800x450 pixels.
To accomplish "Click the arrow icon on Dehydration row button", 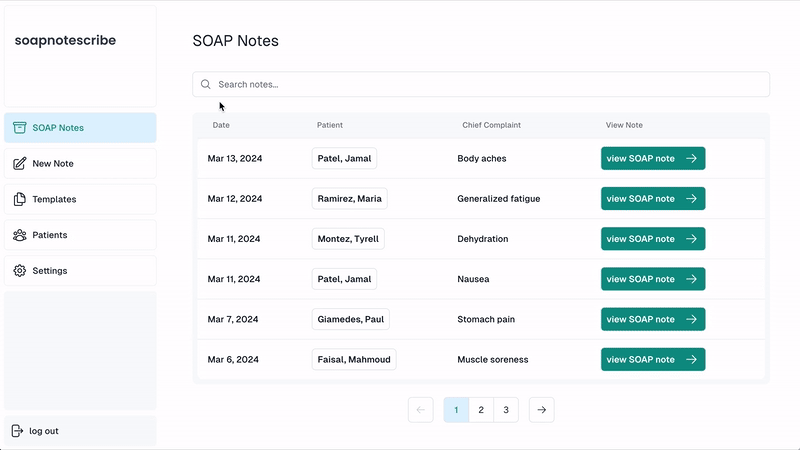I will coord(691,239).
